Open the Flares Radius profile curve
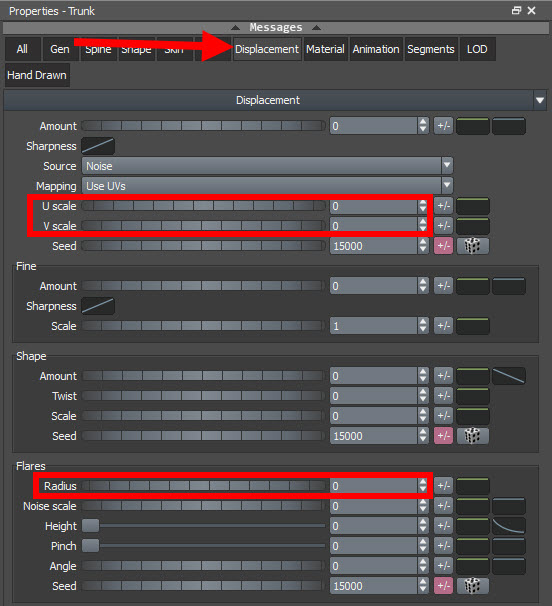This screenshot has width=552, height=606. coord(472,486)
